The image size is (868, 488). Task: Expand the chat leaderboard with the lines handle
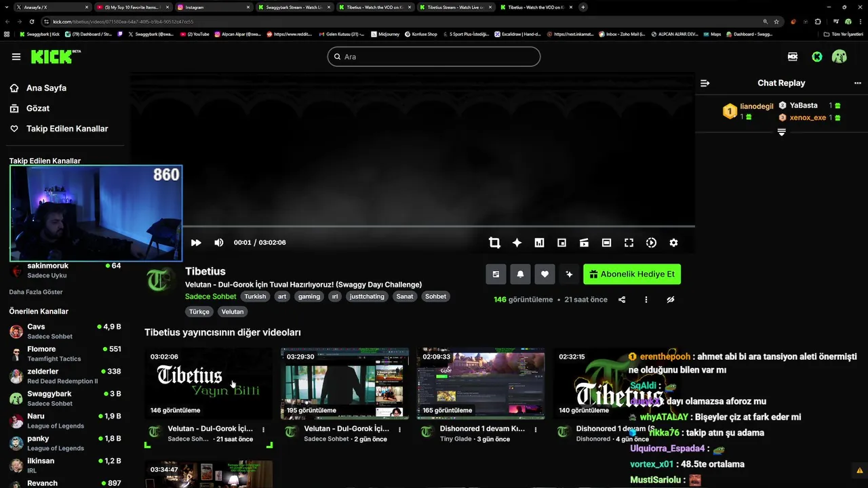(x=781, y=132)
